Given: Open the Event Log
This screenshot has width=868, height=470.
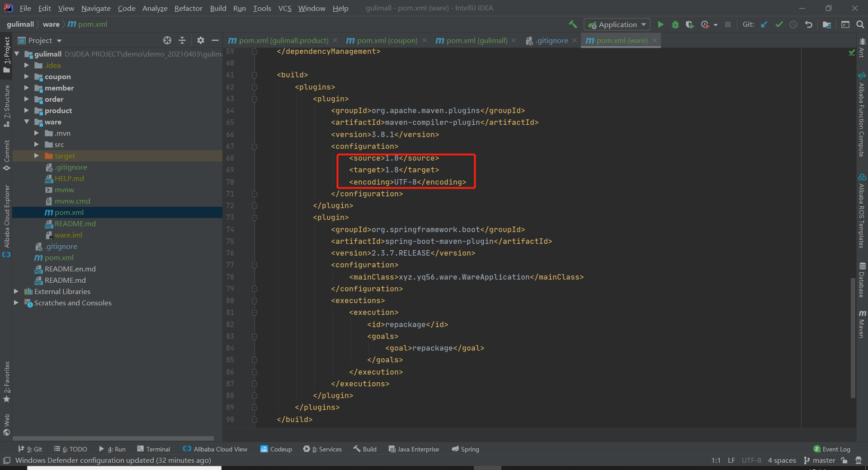Looking at the screenshot, I should (x=832, y=449).
